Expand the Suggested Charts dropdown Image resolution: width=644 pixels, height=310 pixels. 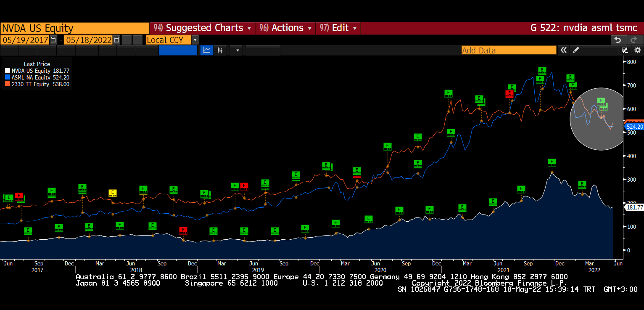click(x=202, y=28)
